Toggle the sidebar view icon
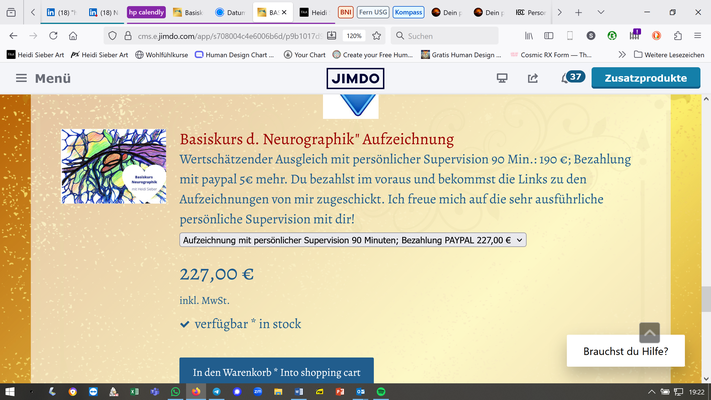The image size is (711, 400). coord(549,36)
